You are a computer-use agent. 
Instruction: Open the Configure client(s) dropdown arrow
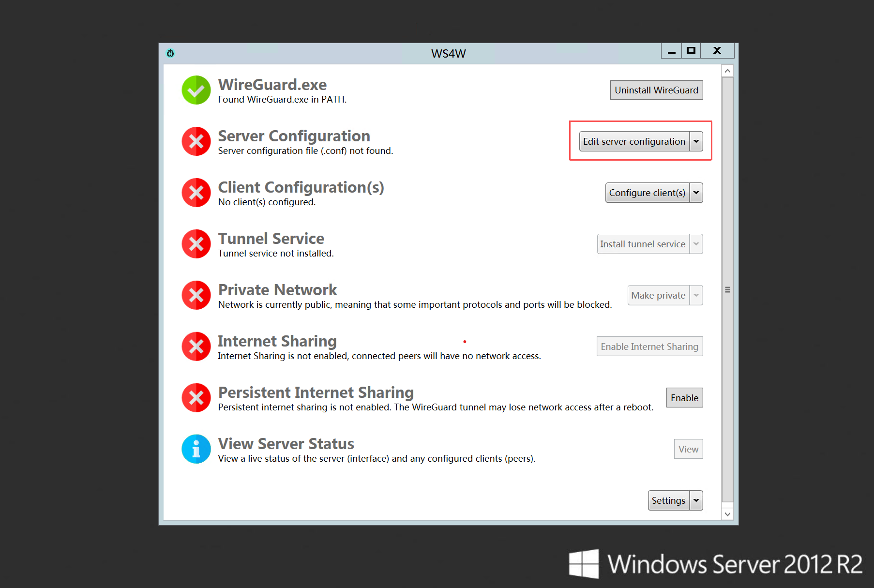pos(696,193)
